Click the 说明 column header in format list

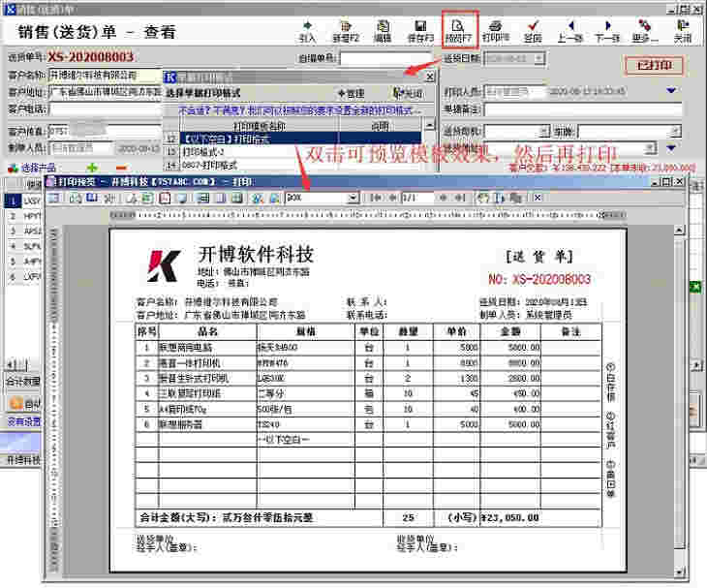[x=380, y=126]
